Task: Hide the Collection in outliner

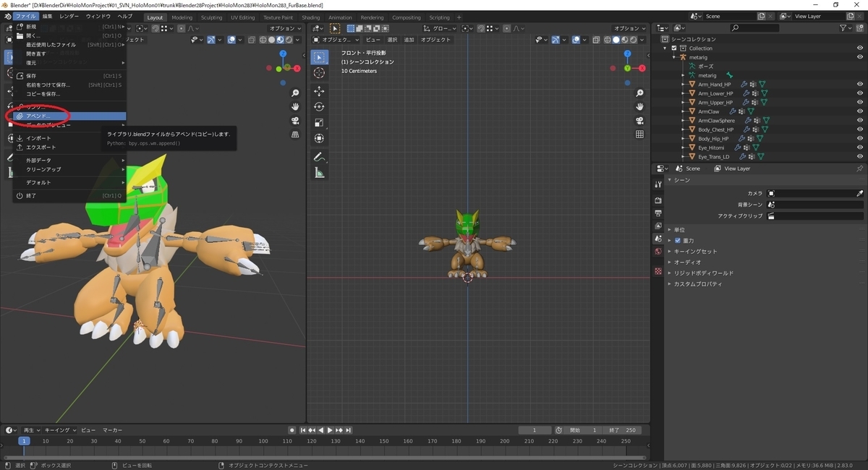Action: coord(860,48)
